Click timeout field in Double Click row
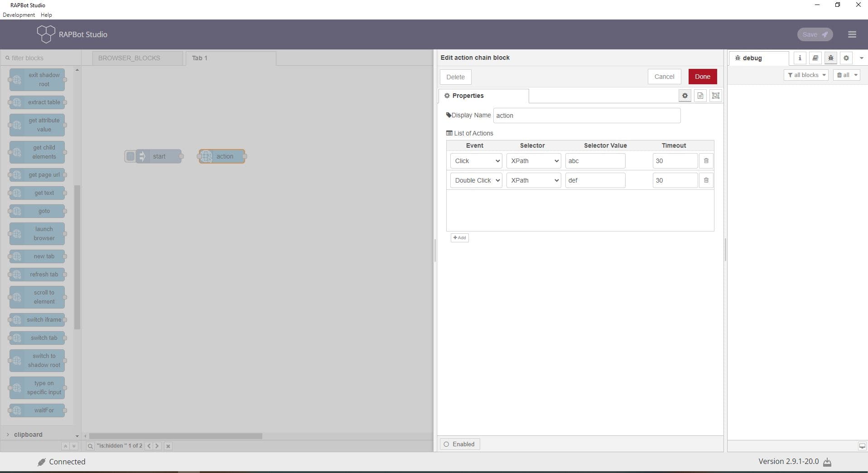The image size is (868, 473). point(675,180)
